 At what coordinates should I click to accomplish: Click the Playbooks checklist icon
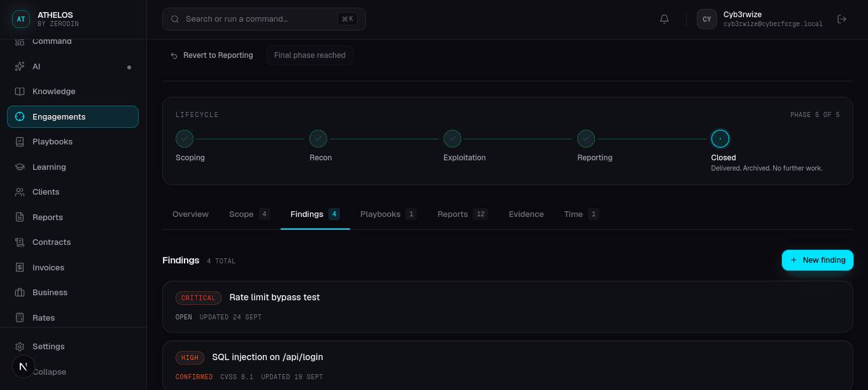tap(20, 142)
